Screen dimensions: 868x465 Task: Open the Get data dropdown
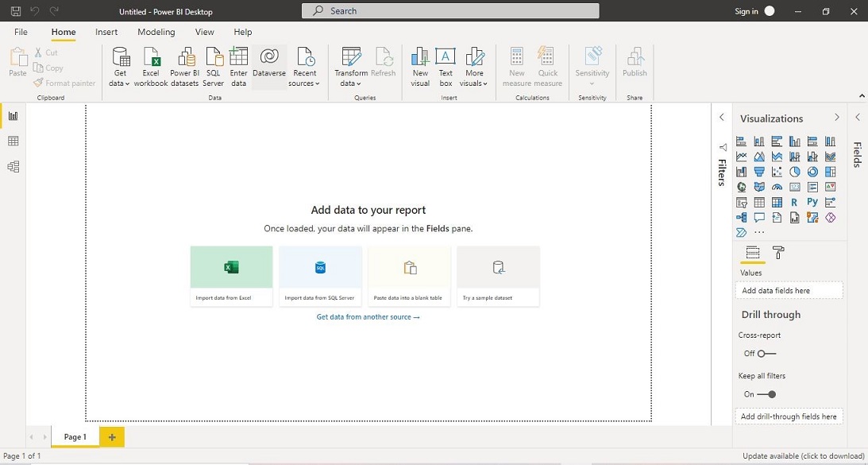coord(120,67)
